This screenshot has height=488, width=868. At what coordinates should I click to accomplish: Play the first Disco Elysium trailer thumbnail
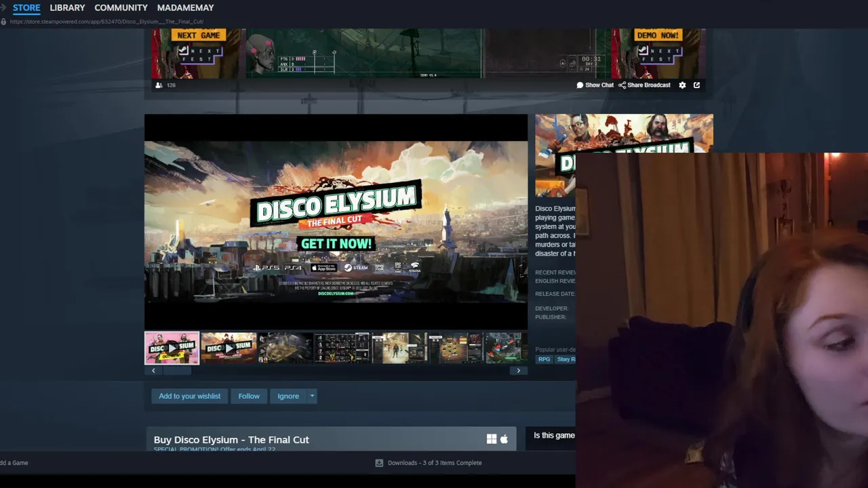tap(172, 348)
